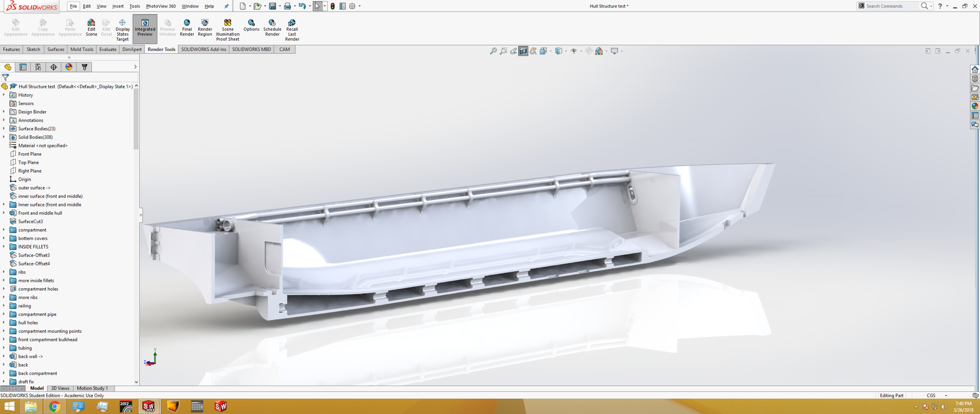Click Recall Last Render
Image resolution: width=980 pixels, height=414 pixels.
pyautogui.click(x=292, y=30)
